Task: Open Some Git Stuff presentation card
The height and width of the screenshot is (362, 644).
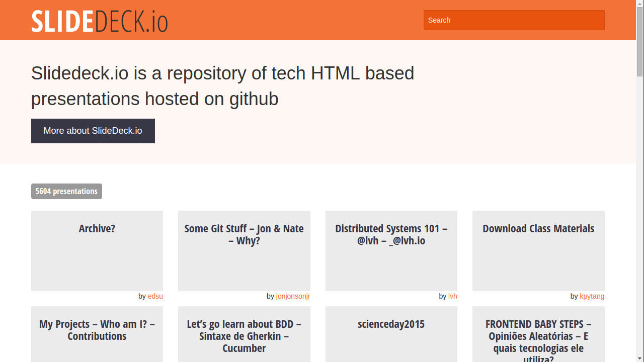Action: coord(244,251)
